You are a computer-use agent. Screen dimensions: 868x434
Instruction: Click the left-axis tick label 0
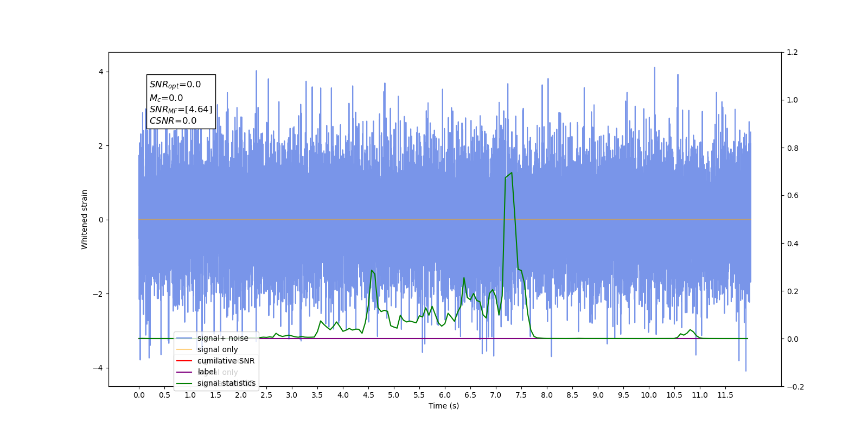pos(101,220)
